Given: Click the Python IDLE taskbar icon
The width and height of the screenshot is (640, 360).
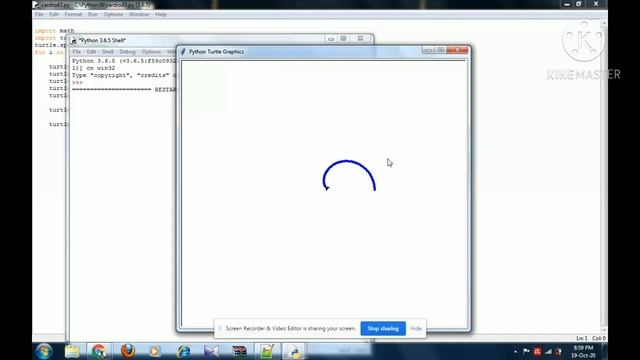Looking at the screenshot, I should [295, 351].
